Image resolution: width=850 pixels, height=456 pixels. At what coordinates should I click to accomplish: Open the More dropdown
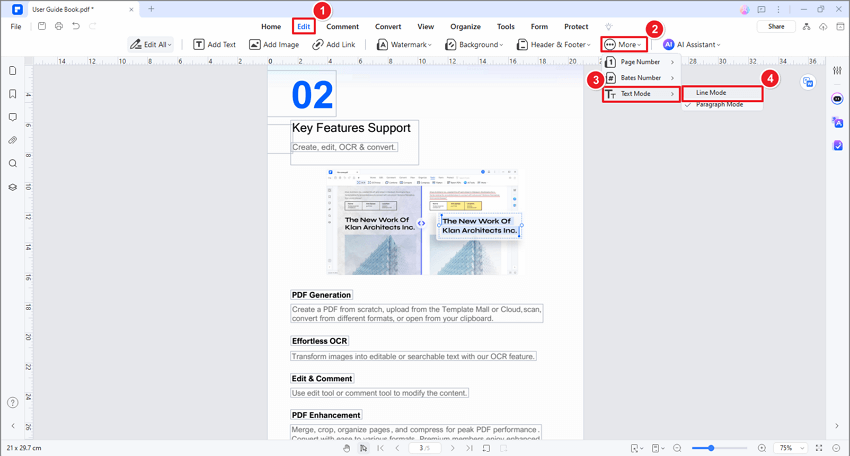623,44
